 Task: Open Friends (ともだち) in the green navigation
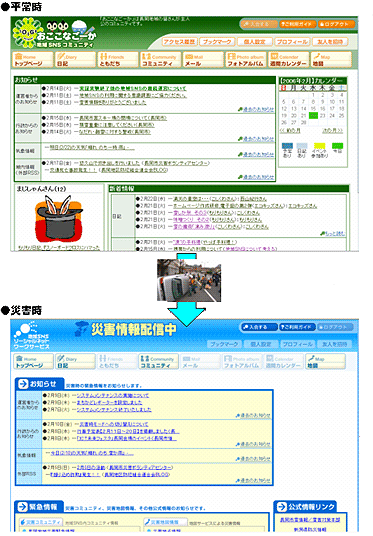tap(118, 60)
